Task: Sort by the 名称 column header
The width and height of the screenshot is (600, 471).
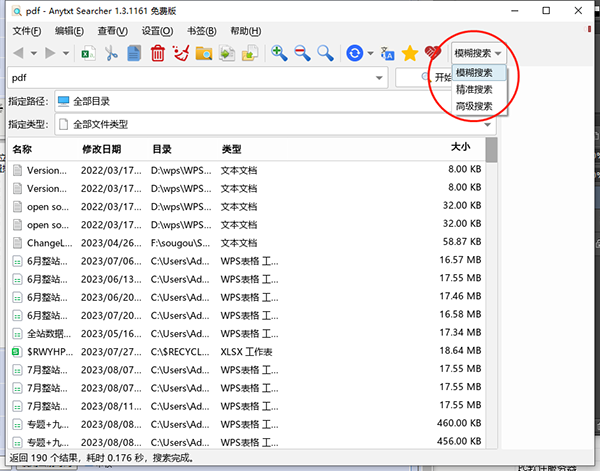Action: [x=22, y=149]
